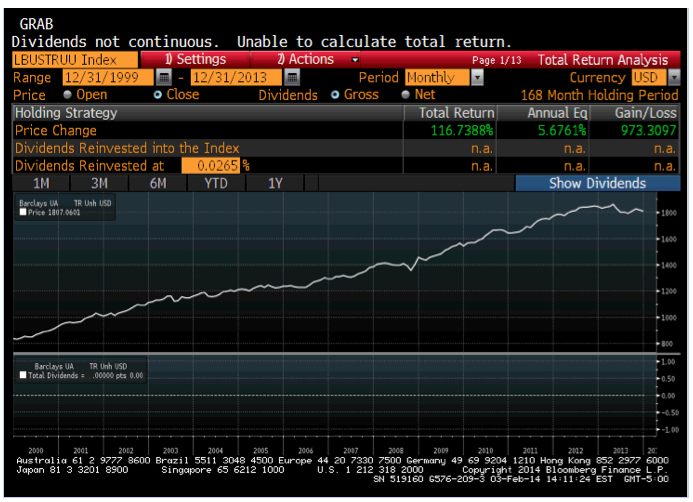Open the end date calendar picker
The image size is (693, 502).
[292, 78]
